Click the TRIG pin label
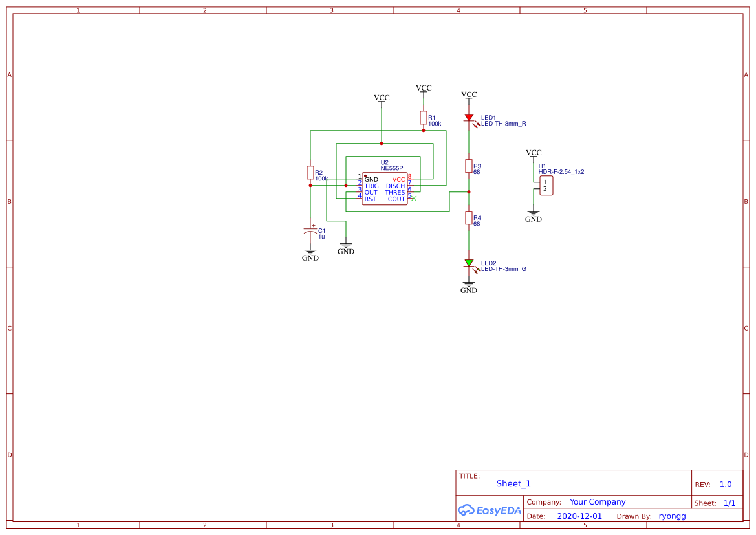The width and height of the screenshot is (756, 535). pyautogui.click(x=372, y=186)
